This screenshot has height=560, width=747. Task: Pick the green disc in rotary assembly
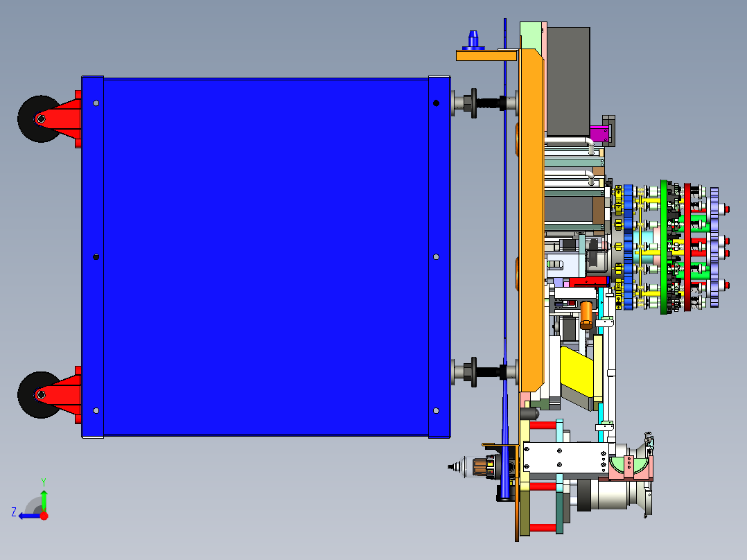click(x=664, y=247)
